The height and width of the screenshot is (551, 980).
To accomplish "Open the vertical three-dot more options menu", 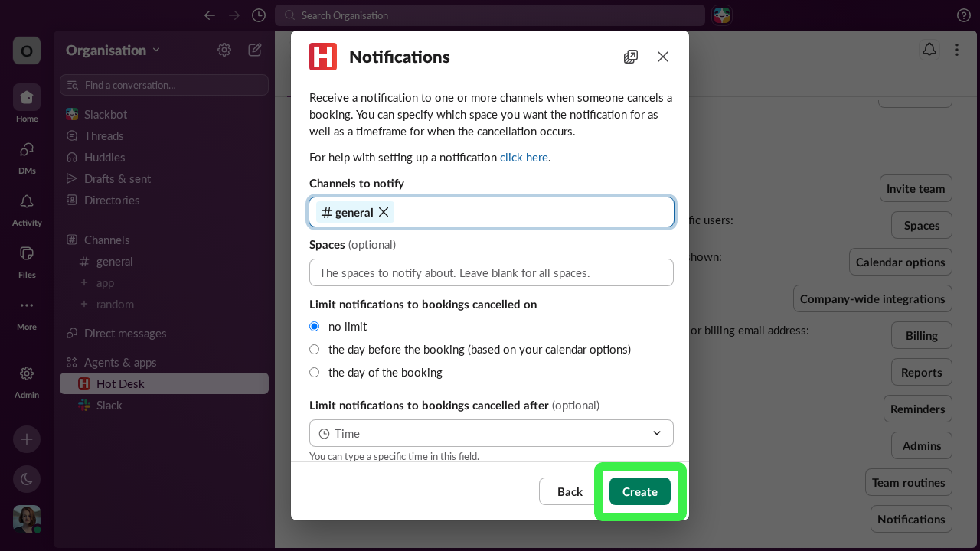I will 957,50.
